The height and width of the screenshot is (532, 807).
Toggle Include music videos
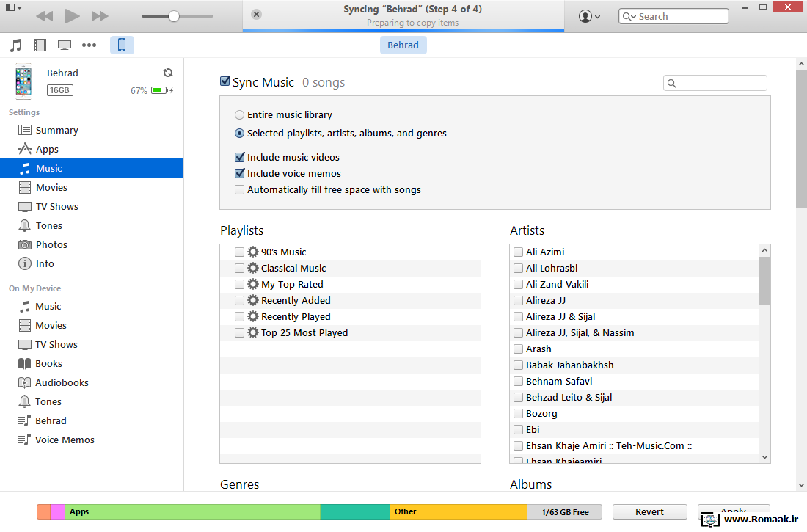point(239,157)
